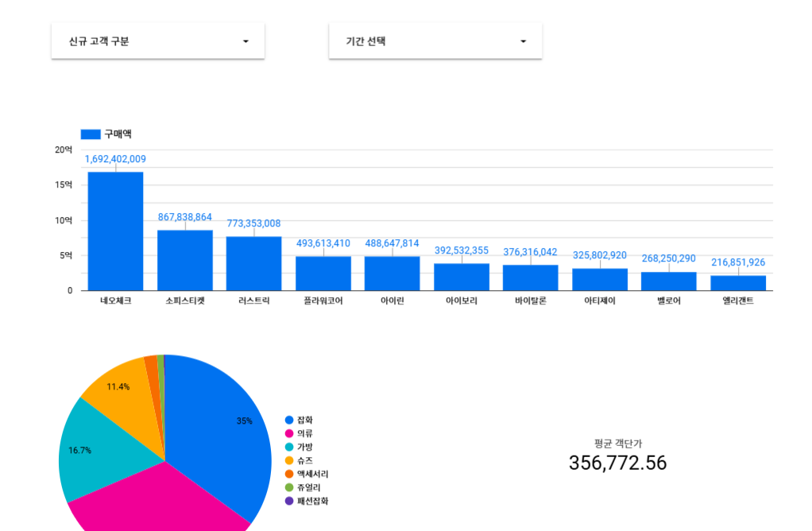Click the 216,851,926 data label

pos(738,262)
